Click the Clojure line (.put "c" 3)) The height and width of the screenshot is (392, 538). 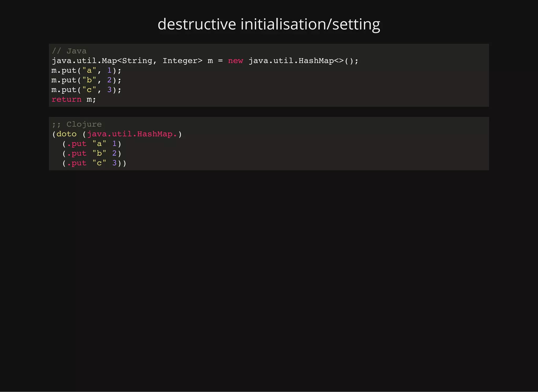[x=94, y=163]
